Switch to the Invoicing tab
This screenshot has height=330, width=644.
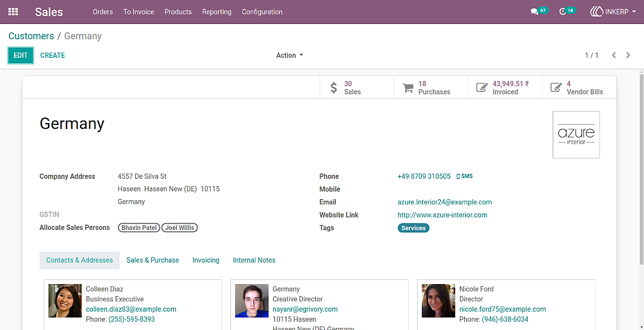tap(206, 260)
